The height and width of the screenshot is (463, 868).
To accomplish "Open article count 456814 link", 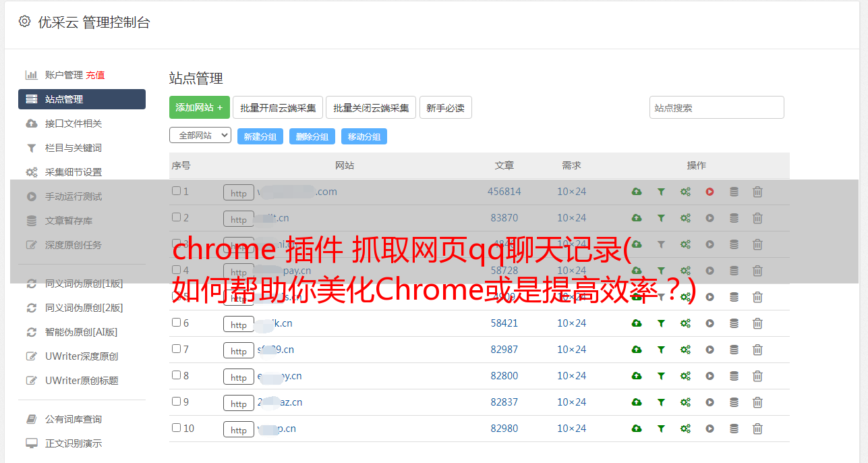I will click(x=504, y=192).
